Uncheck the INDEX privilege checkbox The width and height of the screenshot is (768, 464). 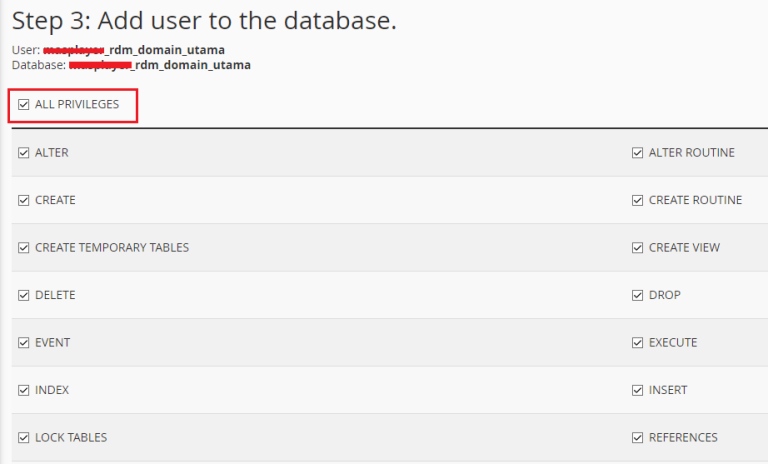(x=24, y=390)
